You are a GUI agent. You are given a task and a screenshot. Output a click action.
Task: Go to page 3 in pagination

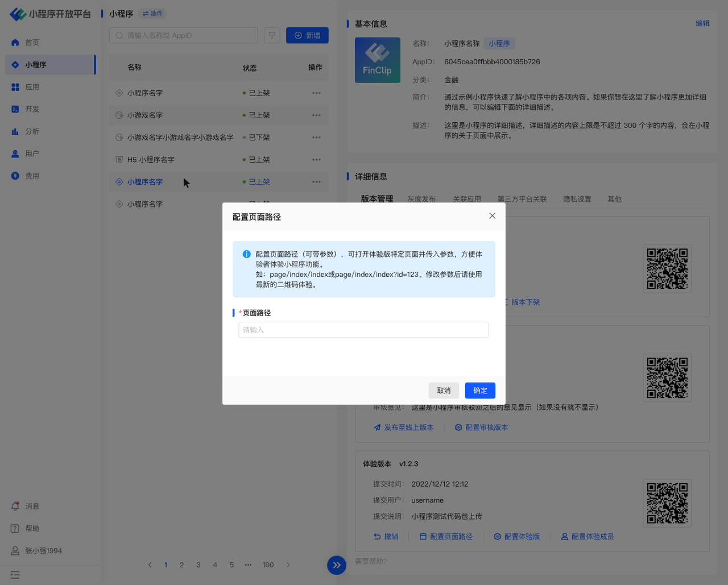[198, 565]
